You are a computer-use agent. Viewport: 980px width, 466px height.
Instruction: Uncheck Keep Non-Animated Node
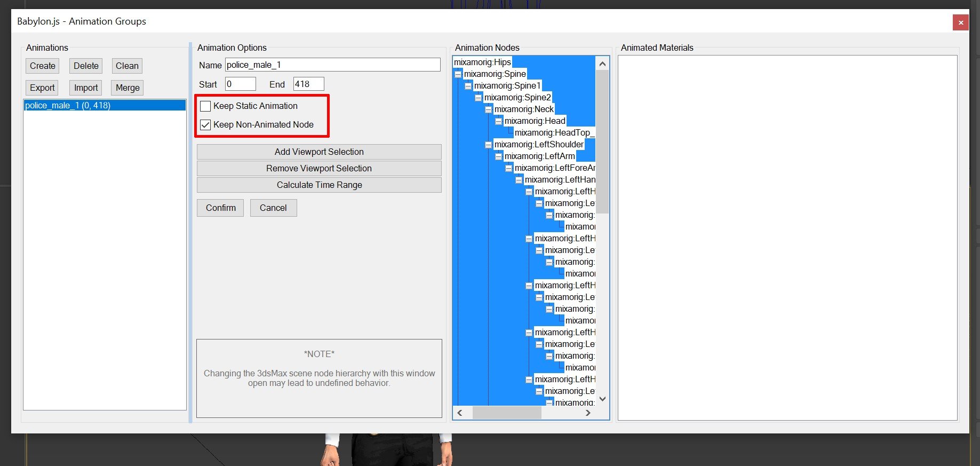tap(205, 125)
